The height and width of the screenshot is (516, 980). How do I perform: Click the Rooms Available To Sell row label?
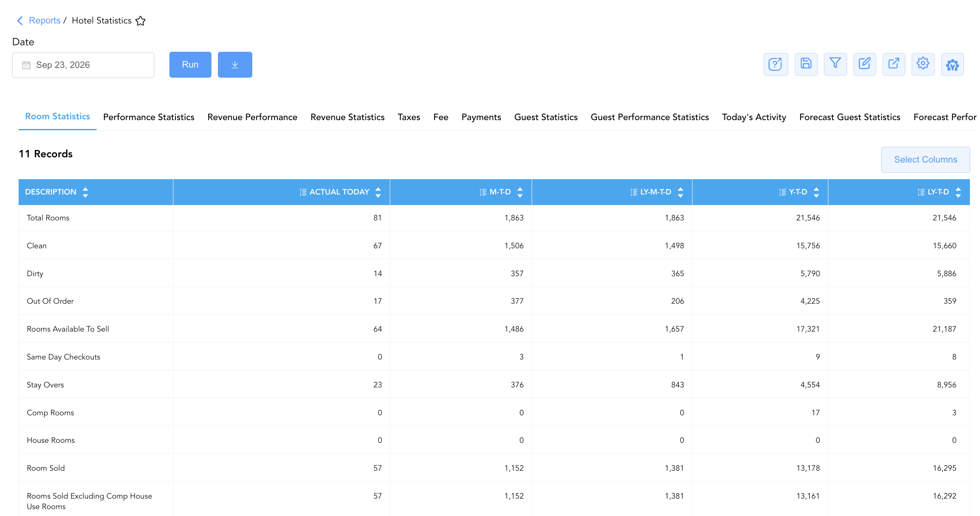click(x=68, y=329)
